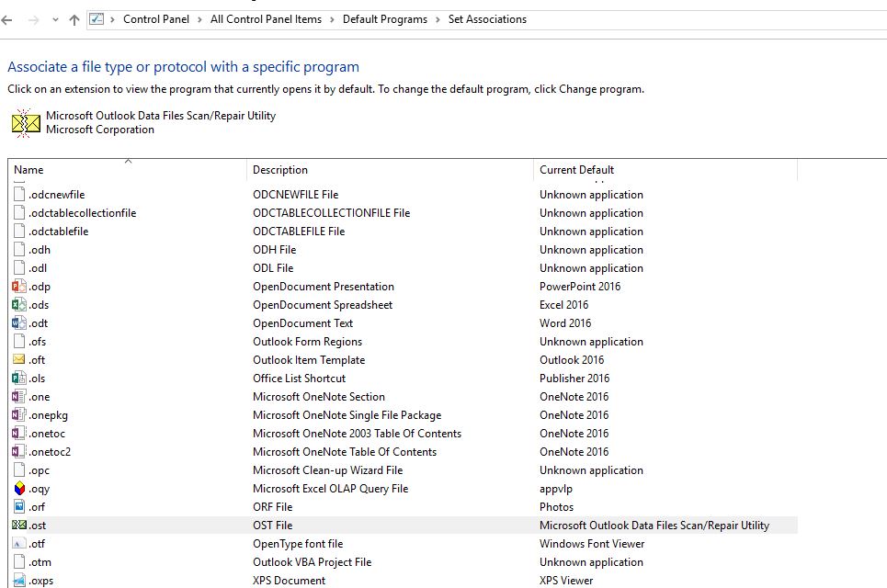Select the .onetoc2 OneNote icon

(19, 451)
